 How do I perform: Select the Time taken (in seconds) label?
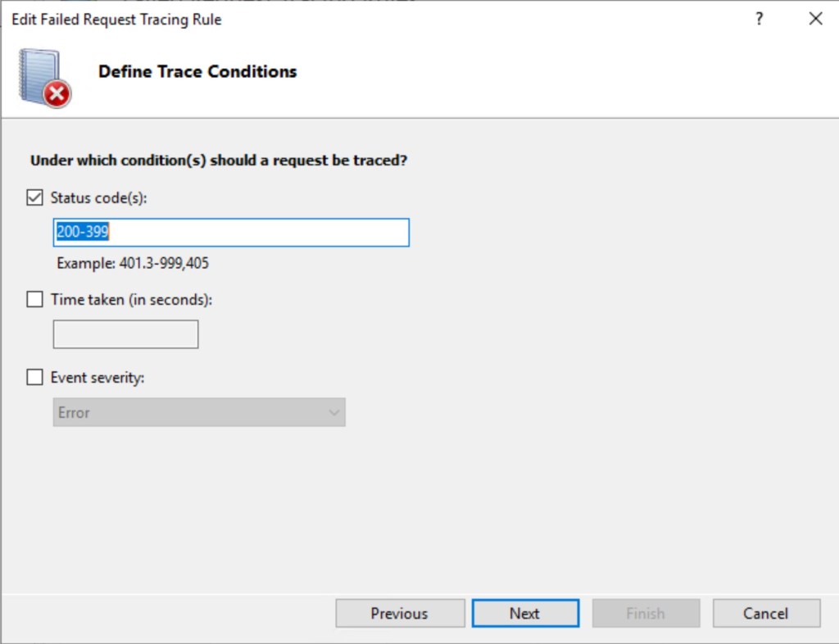coord(131,300)
